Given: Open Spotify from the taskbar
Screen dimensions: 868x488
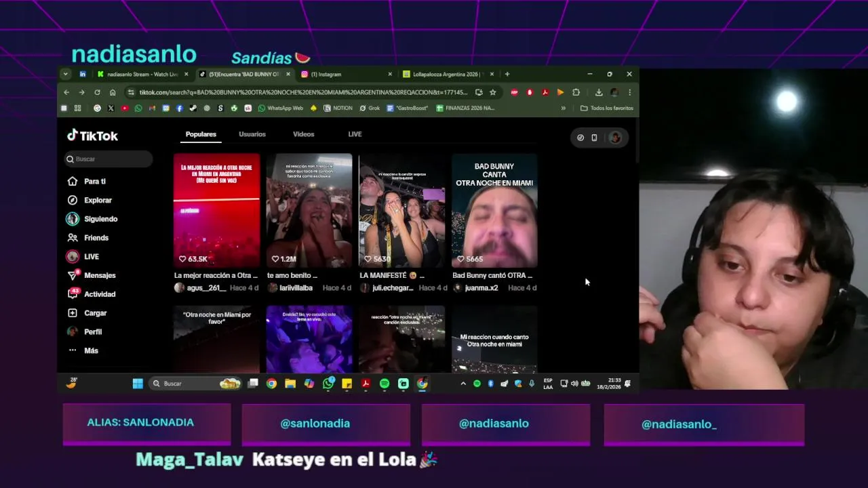Looking at the screenshot, I should coord(384,384).
